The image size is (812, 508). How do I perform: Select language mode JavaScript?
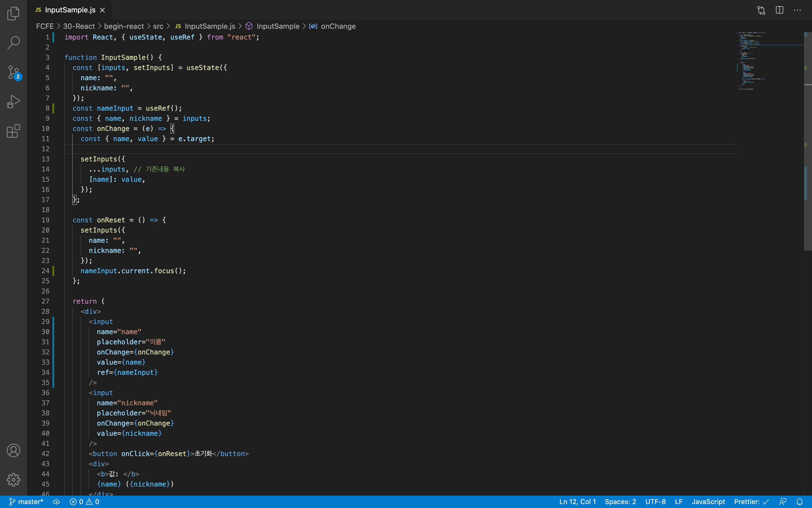[x=708, y=502]
